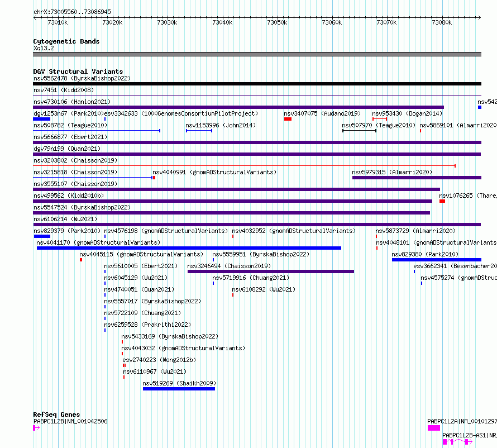Click the nsv1153996 (John2014) variant span
This screenshot has width=497, height=448.
(199, 131)
